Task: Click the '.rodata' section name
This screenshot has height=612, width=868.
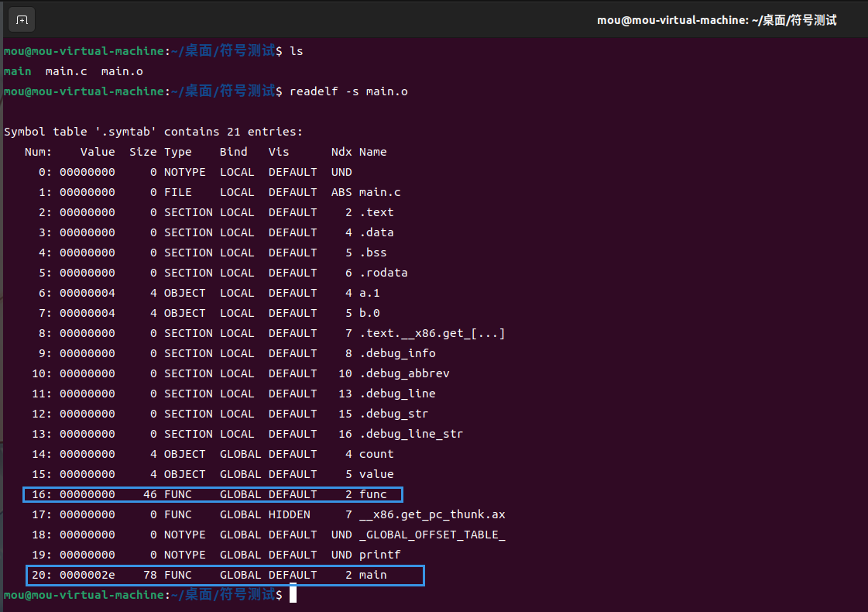Action: [x=383, y=273]
